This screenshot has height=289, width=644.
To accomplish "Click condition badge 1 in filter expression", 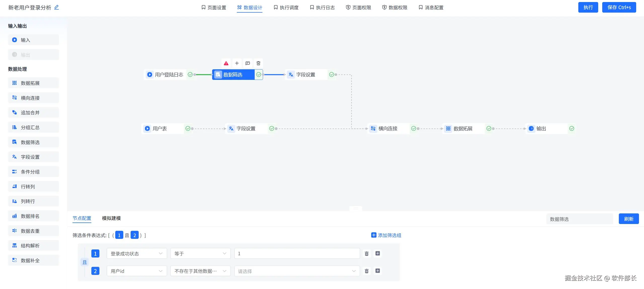I will point(119,235).
